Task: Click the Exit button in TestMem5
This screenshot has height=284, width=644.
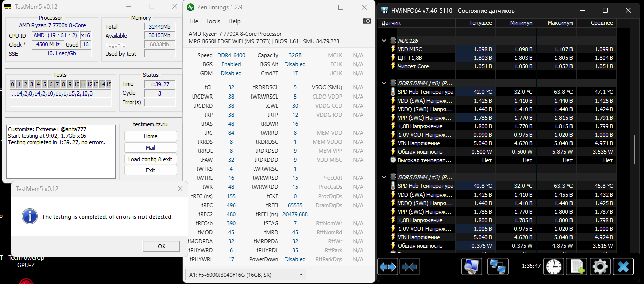Action: (151, 170)
